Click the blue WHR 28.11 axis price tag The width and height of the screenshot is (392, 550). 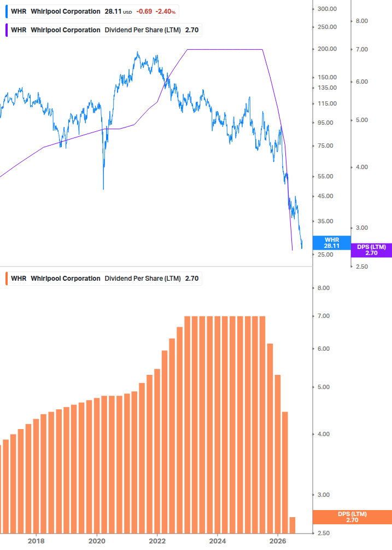[x=332, y=243]
